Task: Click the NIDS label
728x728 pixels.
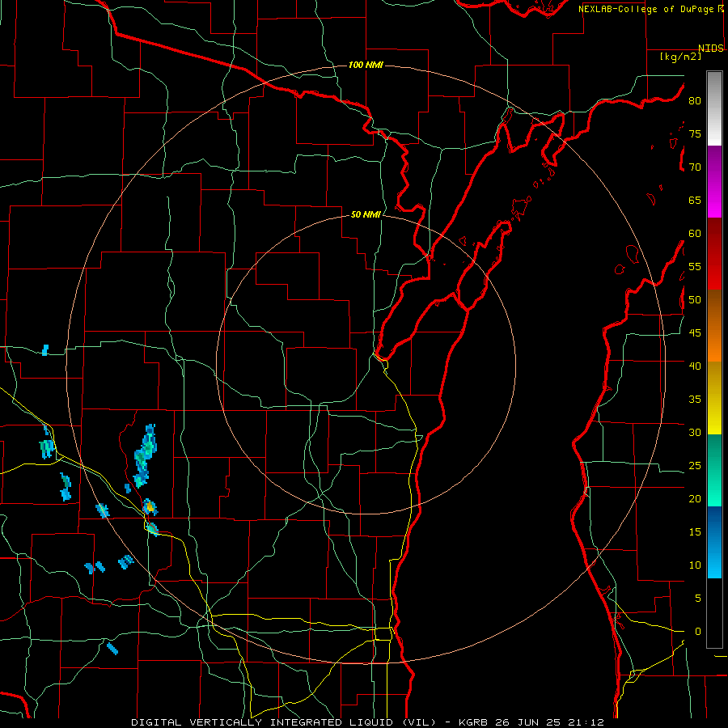Action: tap(710, 49)
